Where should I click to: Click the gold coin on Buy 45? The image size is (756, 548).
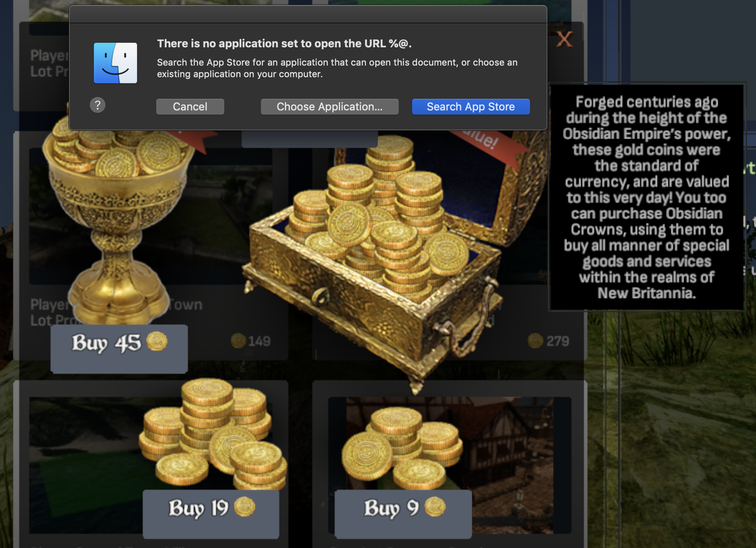157,341
